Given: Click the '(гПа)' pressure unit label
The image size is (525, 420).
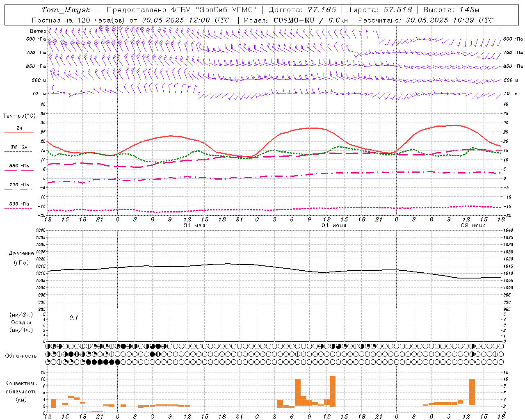Looking at the screenshot, I should click(21, 262).
